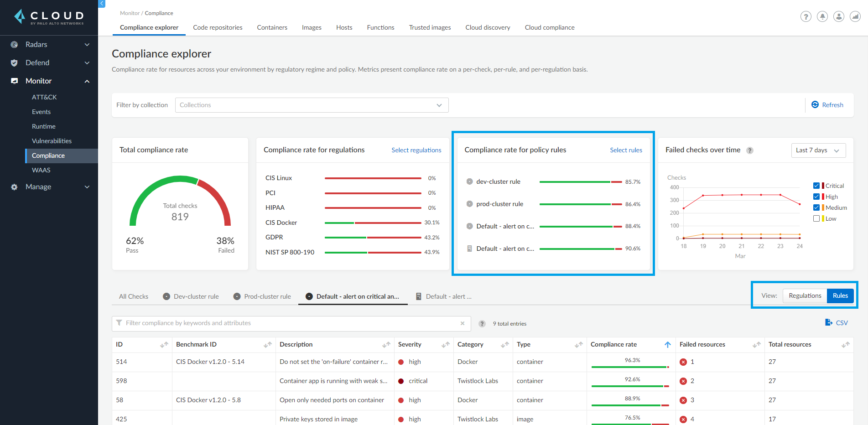Open the Last 7 days dropdown
The image size is (868, 425).
(x=818, y=150)
